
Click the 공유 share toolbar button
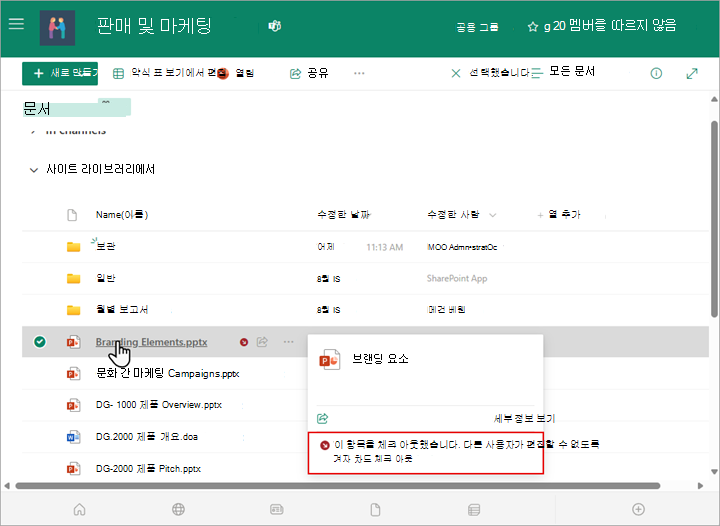point(309,73)
